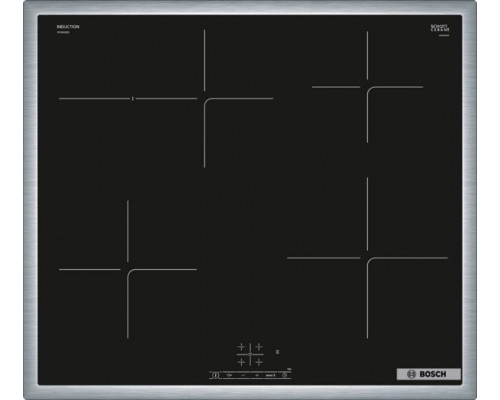500x400 pixels.
Task: Click the SCHOTT CERAN logo
Action: (440, 28)
